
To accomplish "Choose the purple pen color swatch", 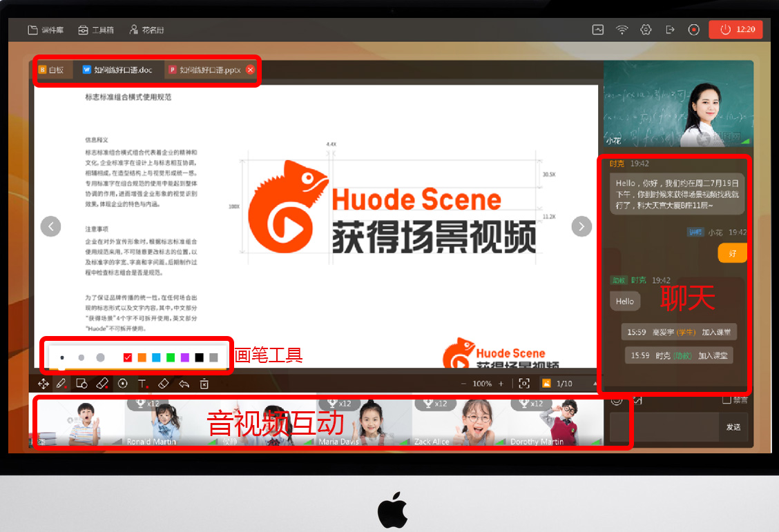I will (185, 357).
